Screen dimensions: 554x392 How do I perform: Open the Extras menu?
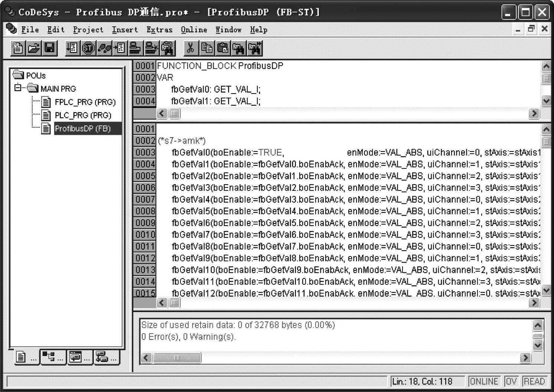159,30
